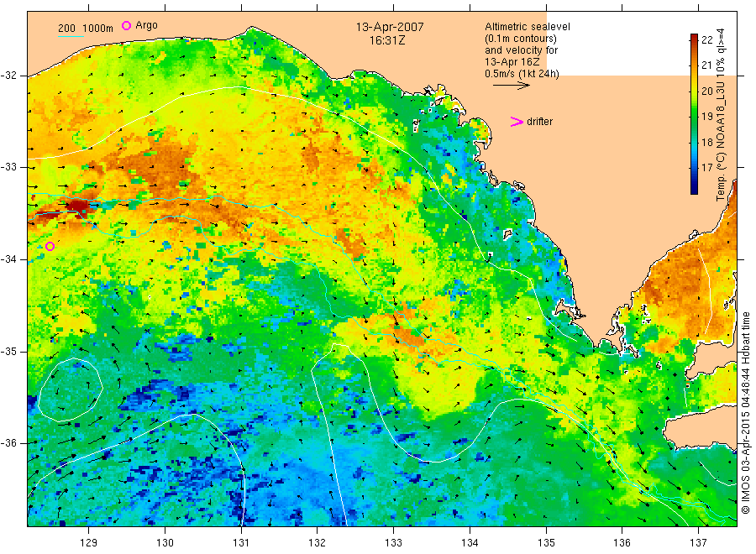Click the longitude label 129
The image size is (756, 554).
pyautogui.click(x=89, y=543)
